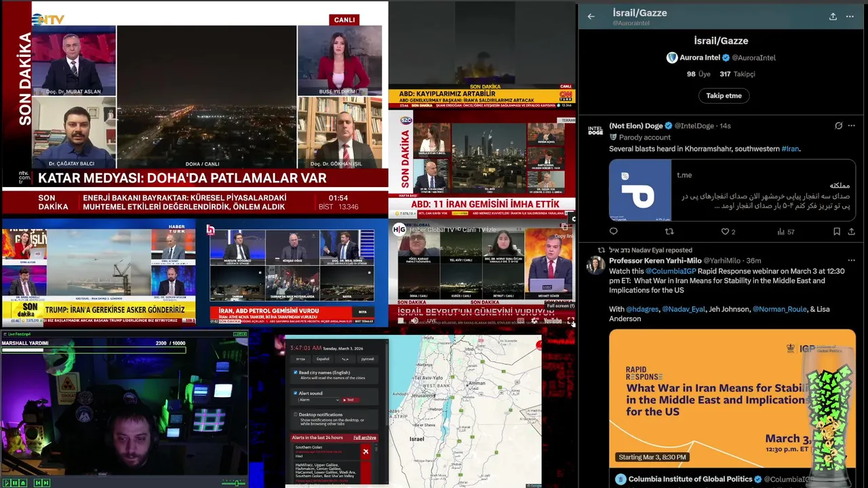Open the Alarm sound dropdown
868x488 pixels.
[x=319, y=400]
